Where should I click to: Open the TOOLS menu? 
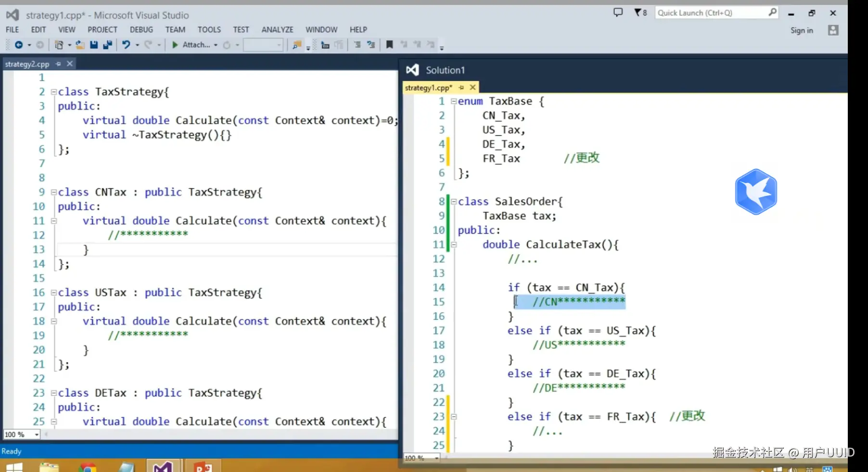click(x=209, y=30)
